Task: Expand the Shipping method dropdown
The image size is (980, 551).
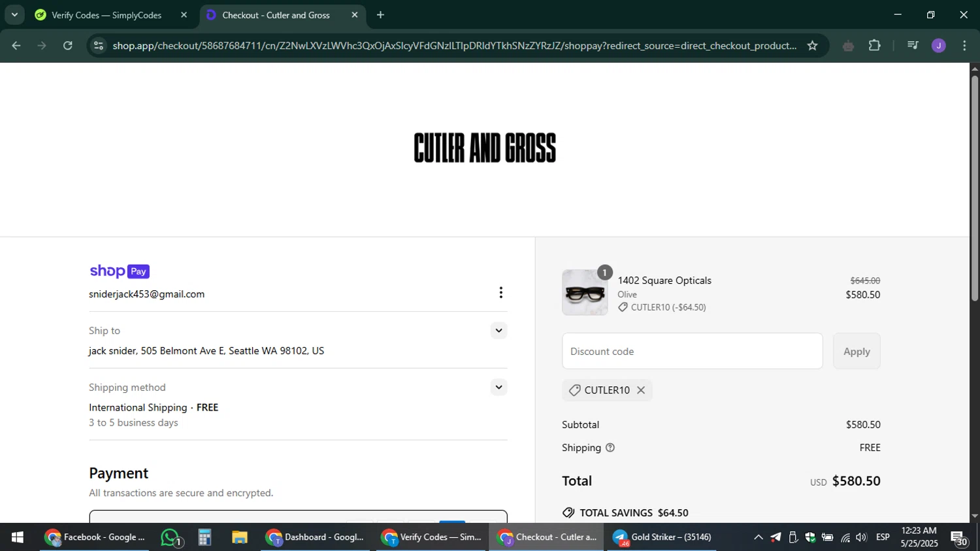Action: click(499, 388)
